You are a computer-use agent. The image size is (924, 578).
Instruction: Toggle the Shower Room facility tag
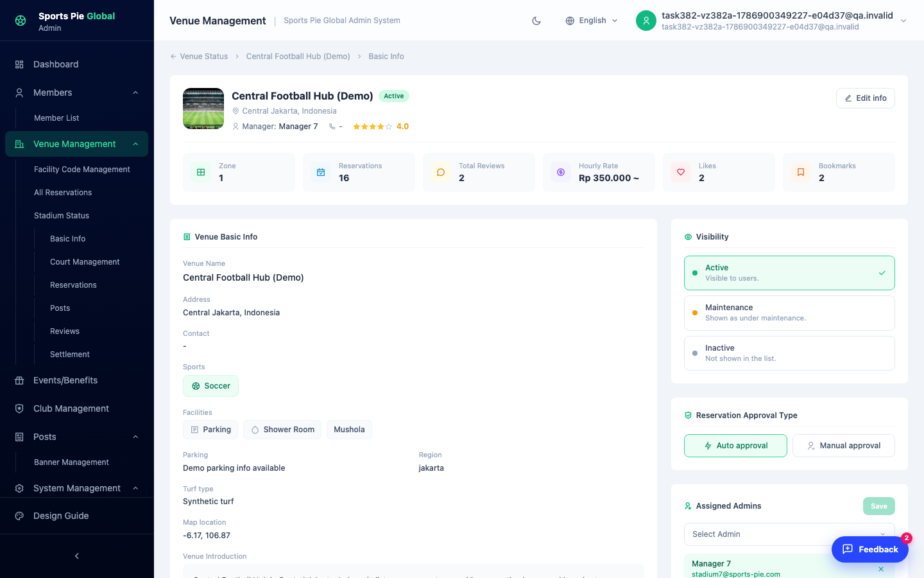click(x=282, y=430)
